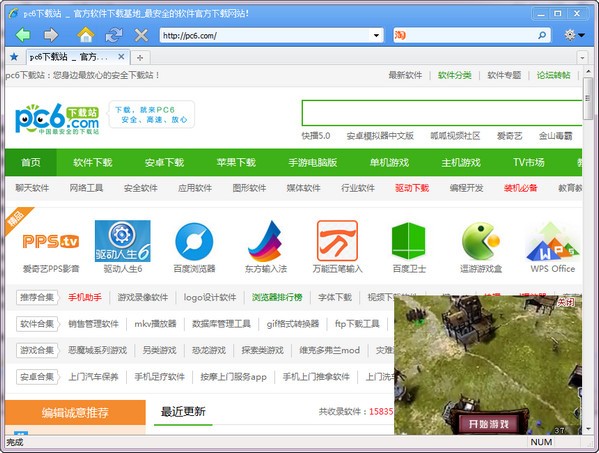
Task: Open the 金山毒霸 hot search link
Action: pos(555,136)
